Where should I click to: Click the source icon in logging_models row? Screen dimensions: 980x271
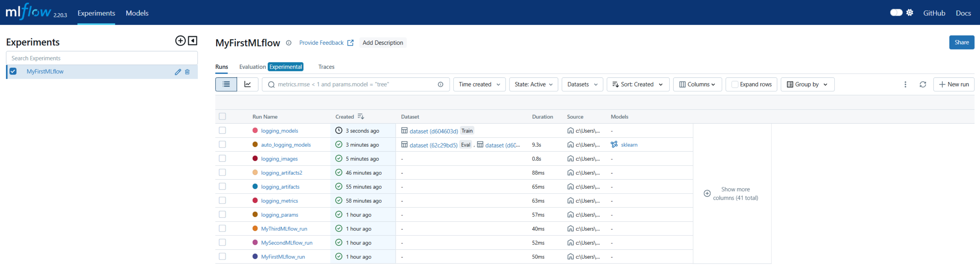tap(570, 130)
